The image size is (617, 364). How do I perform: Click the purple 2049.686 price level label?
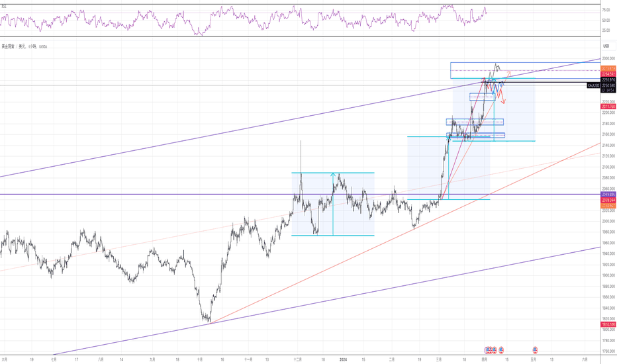(608, 194)
